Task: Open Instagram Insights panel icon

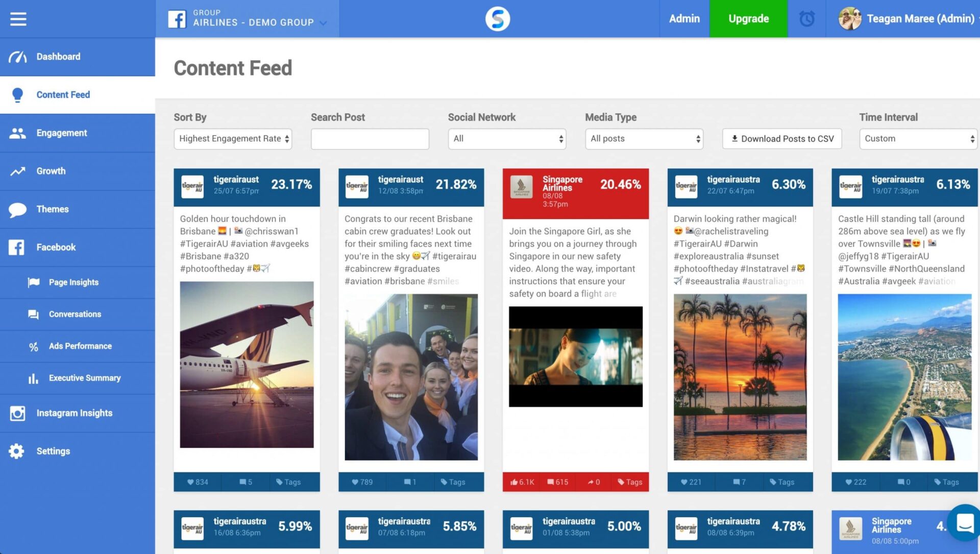Action: click(17, 412)
